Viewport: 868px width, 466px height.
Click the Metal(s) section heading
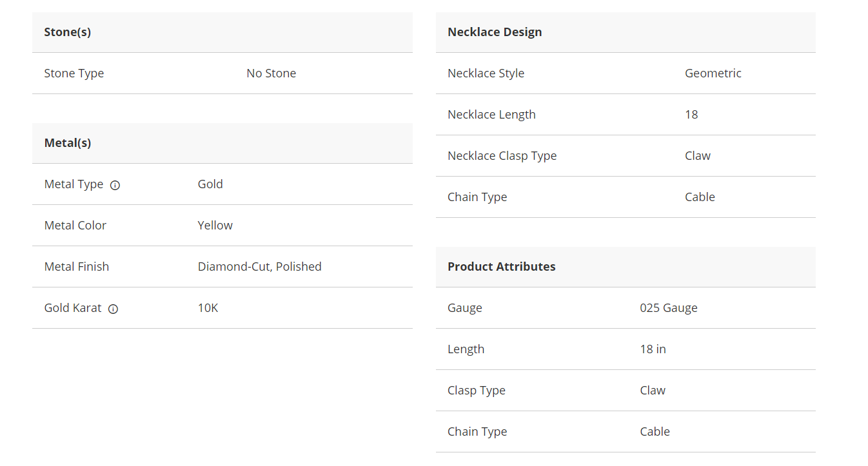[x=68, y=143]
